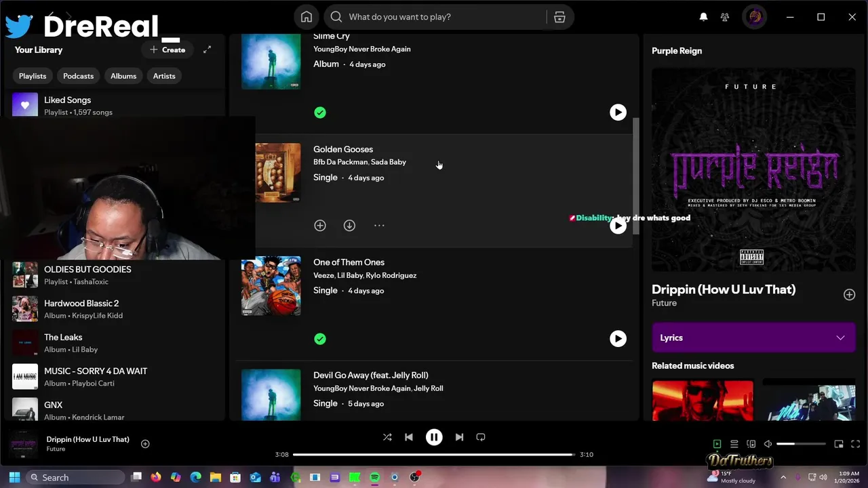Viewport: 868px width, 488px height.
Task: Open Veeze artist link
Action: tap(323, 275)
